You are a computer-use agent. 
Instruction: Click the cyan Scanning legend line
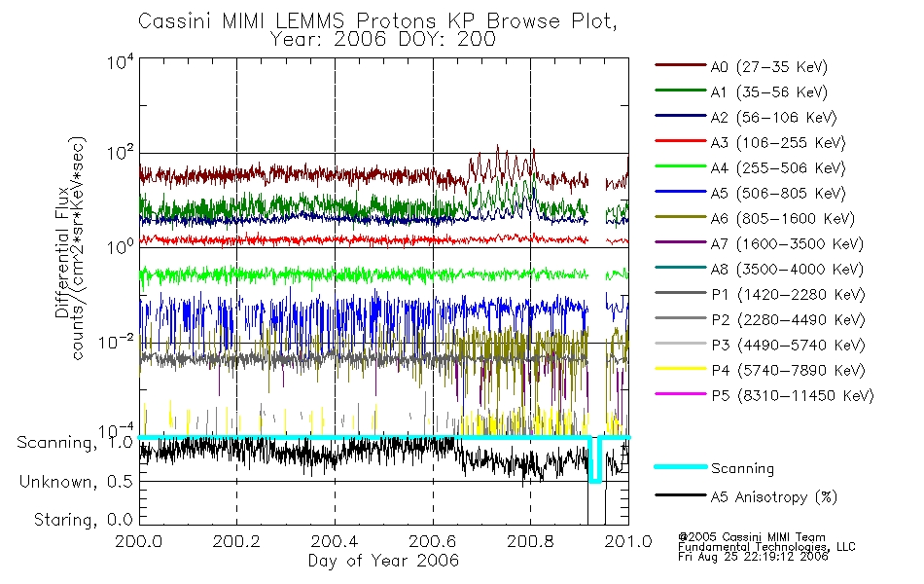point(681,466)
